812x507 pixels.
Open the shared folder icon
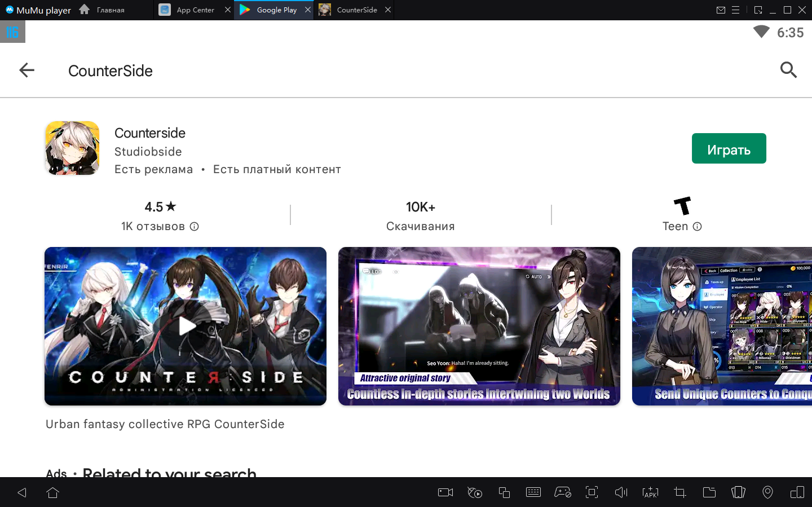click(x=709, y=492)
